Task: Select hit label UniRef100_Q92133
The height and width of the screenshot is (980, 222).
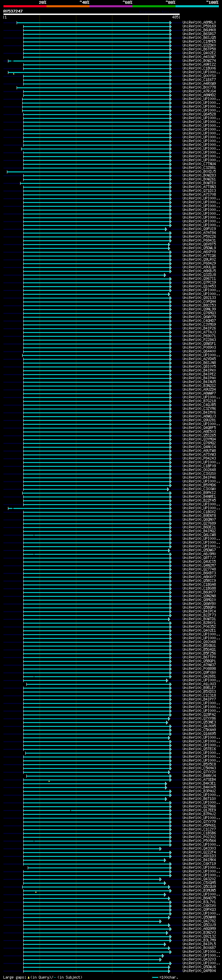Action: (199, 298)
